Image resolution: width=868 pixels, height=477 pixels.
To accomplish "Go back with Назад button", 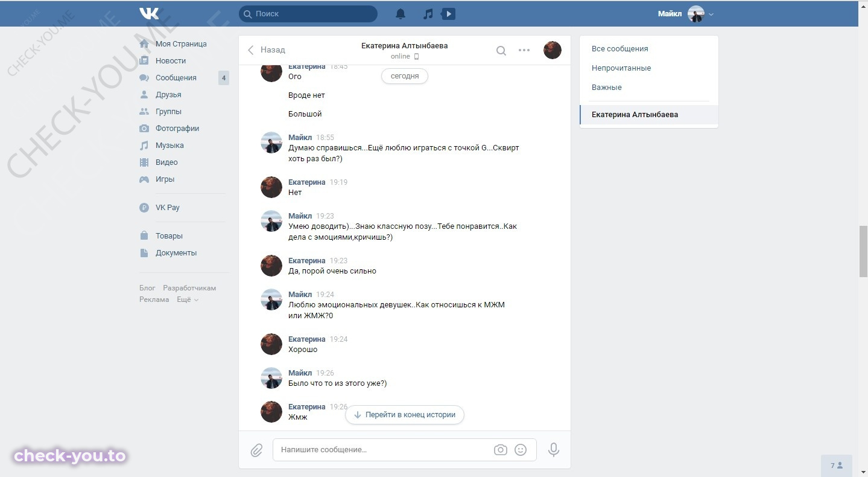I will pyautogui.click(x=267, y=50).
